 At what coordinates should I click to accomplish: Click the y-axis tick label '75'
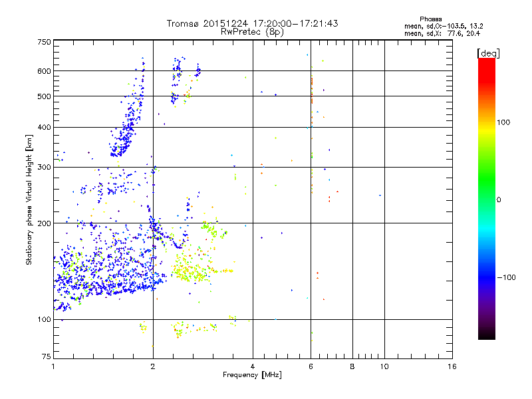47,356
